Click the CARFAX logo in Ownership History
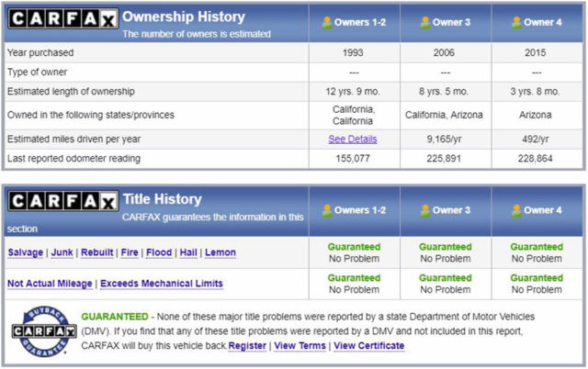The width and height of the screenshot is (588, 369). 63,18
